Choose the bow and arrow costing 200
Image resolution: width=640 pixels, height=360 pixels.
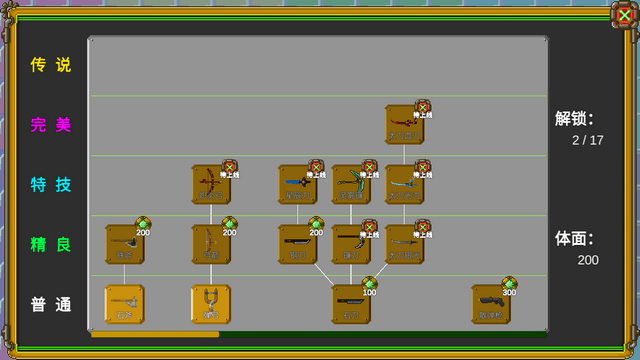211,244
